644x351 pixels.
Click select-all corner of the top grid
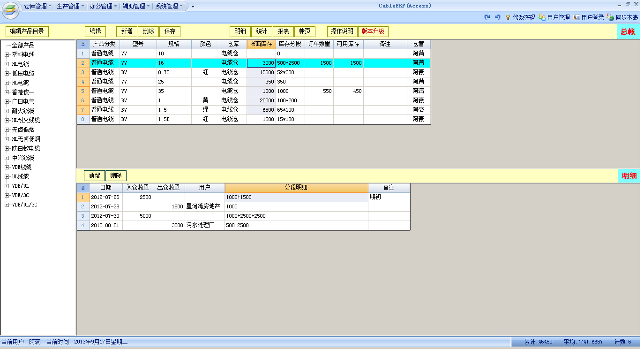tap(83, 44)
